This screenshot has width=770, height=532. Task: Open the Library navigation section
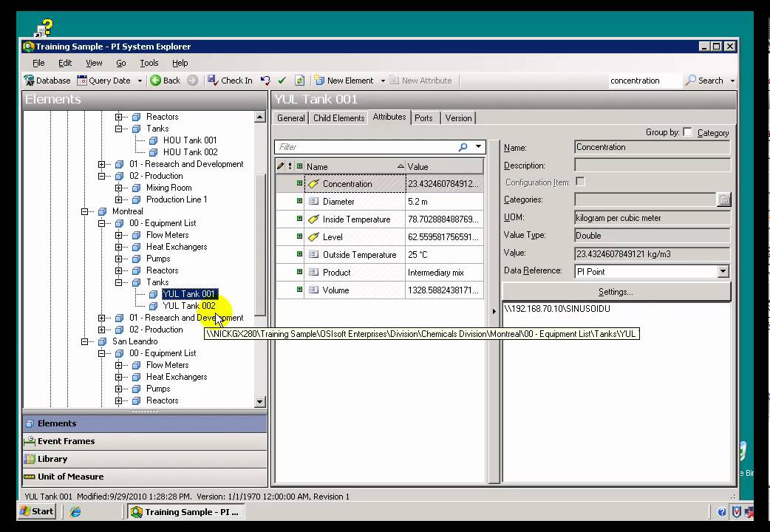click(x=144, y=459)
